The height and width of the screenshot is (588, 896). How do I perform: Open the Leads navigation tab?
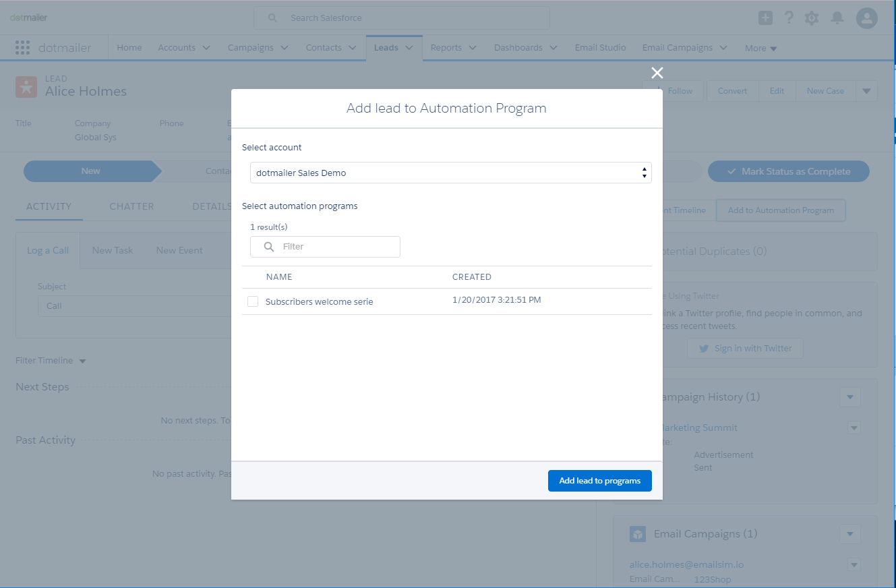(388, 47)
